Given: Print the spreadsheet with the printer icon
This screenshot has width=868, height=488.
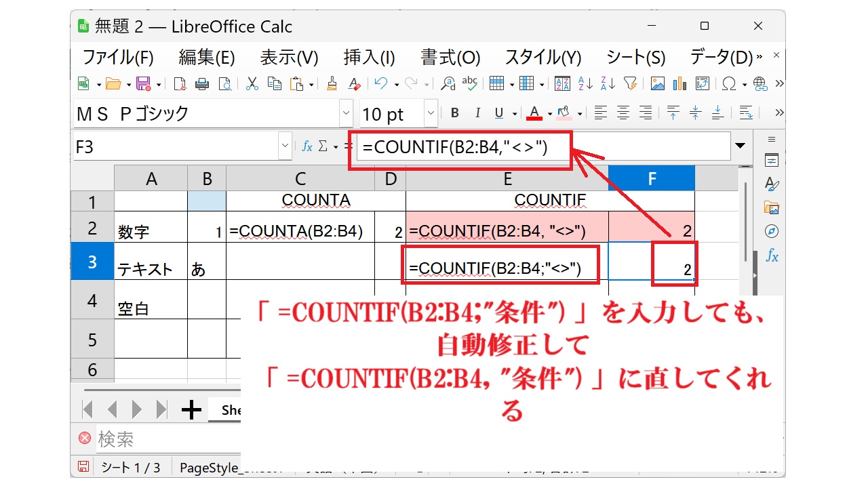Looking at the screenshot, I should coord(202,83).
